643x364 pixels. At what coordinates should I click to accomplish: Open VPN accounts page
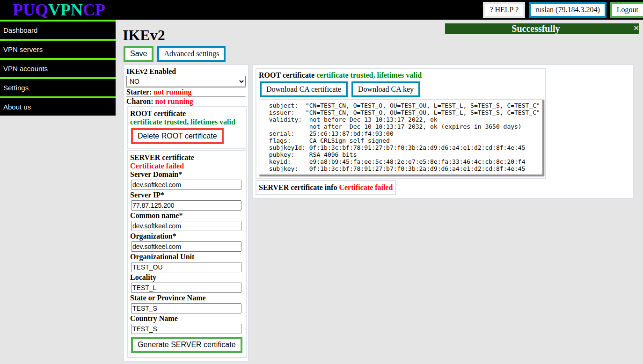[58, 69]
